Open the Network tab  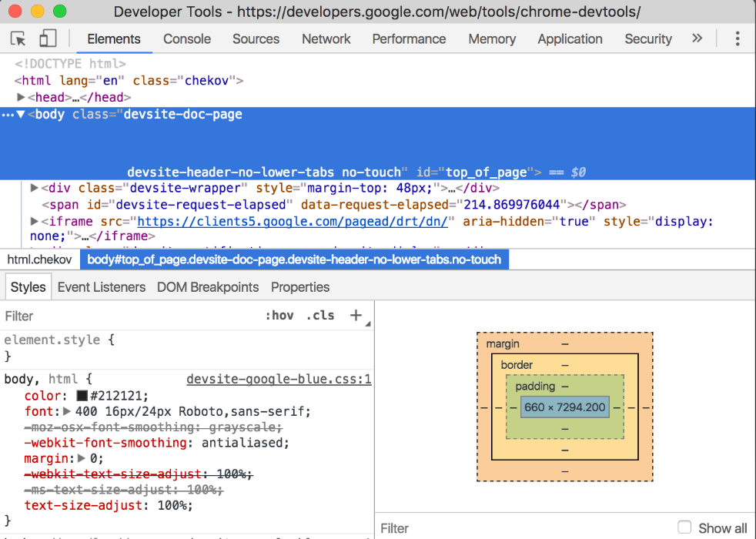(x=326, y=38)
